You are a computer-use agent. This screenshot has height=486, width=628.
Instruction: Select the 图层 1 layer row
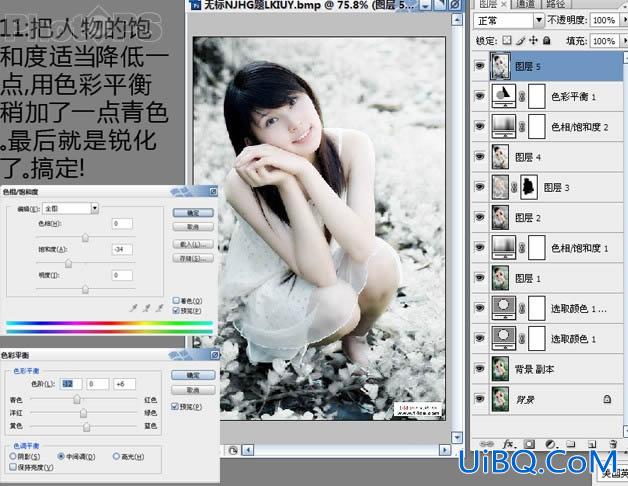point(547,278)
